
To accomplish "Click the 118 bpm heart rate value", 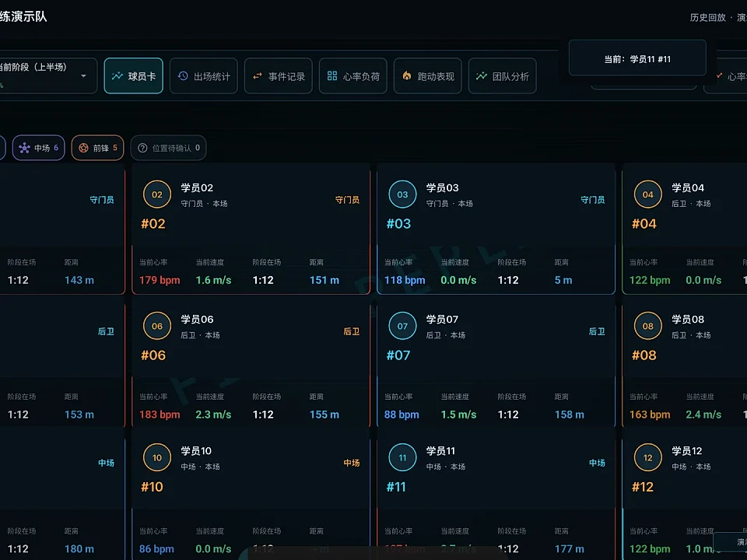I will (x=405, y=280).
